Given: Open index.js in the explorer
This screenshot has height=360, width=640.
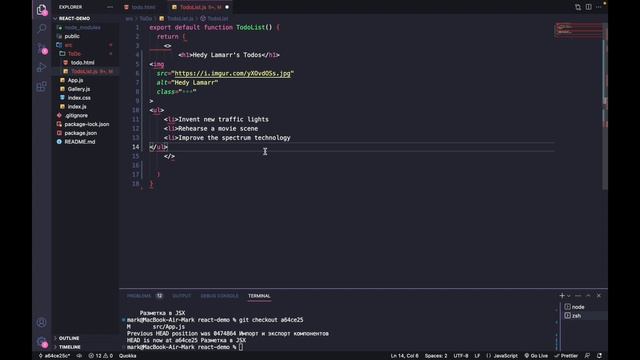Looking at the screenshot, I should point(77,107).
